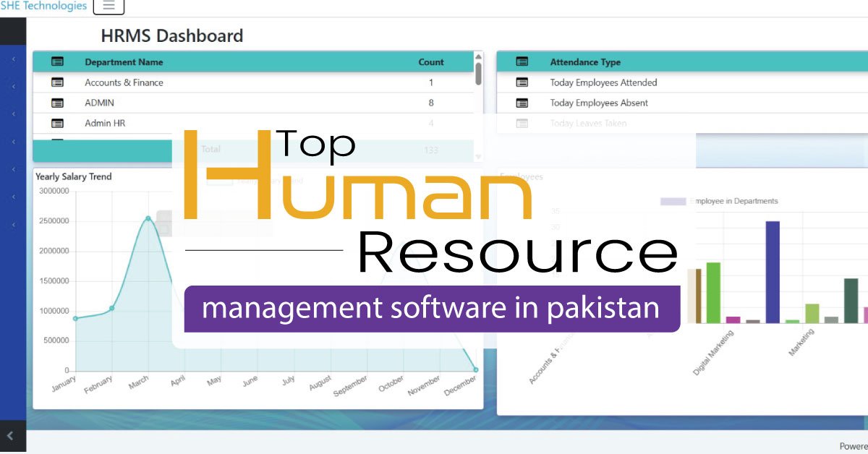This screenshot has width=868, height=454.
Task: Click the icon beside Accounts & Finance row
Action: (58, 82)
